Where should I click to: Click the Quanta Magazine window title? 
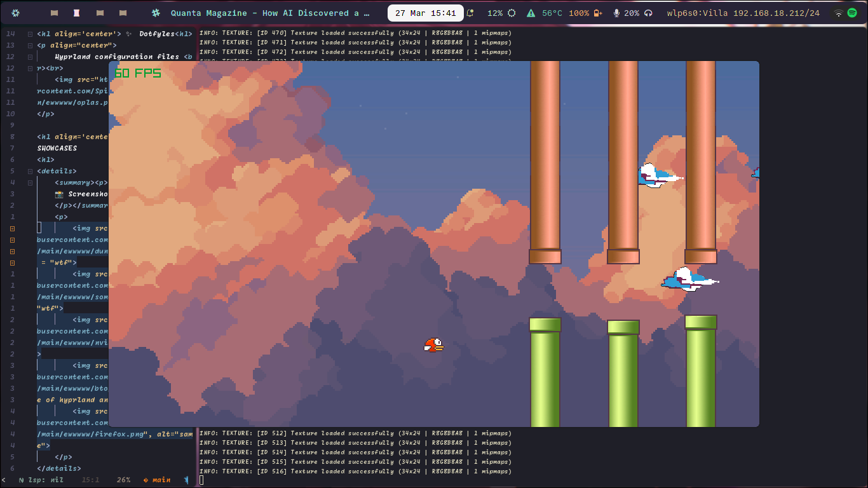[x=270, y=13]
